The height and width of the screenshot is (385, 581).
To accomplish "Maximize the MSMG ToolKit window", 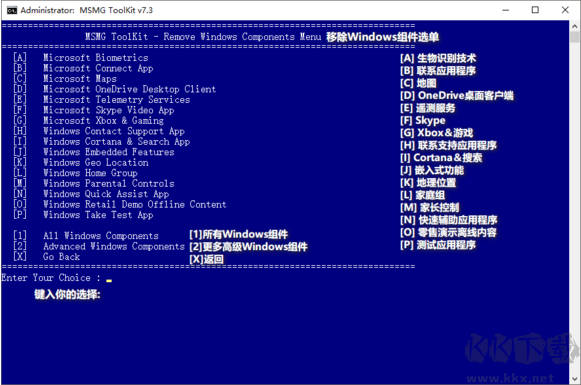I will [535, 10].
